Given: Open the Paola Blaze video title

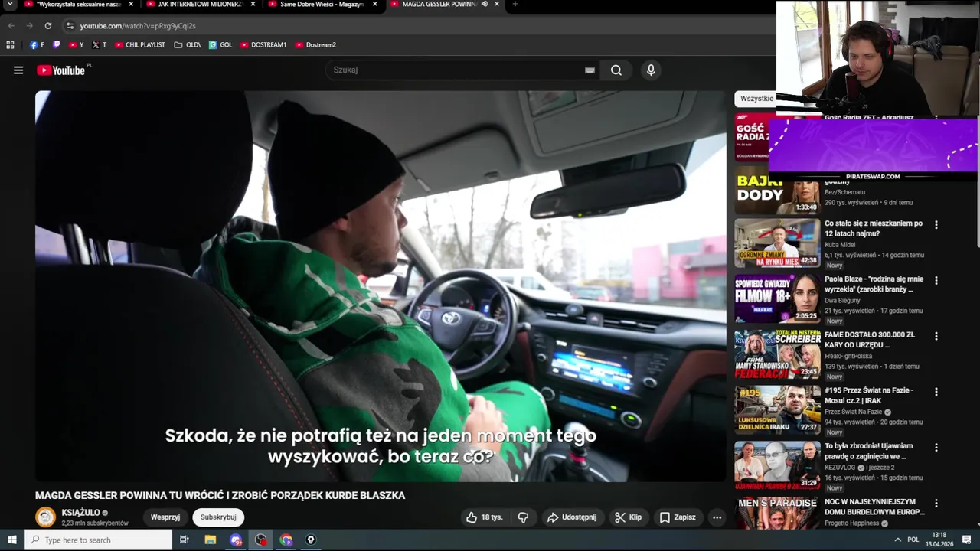Looking at the screenshot, I should [x=874, y=285].
